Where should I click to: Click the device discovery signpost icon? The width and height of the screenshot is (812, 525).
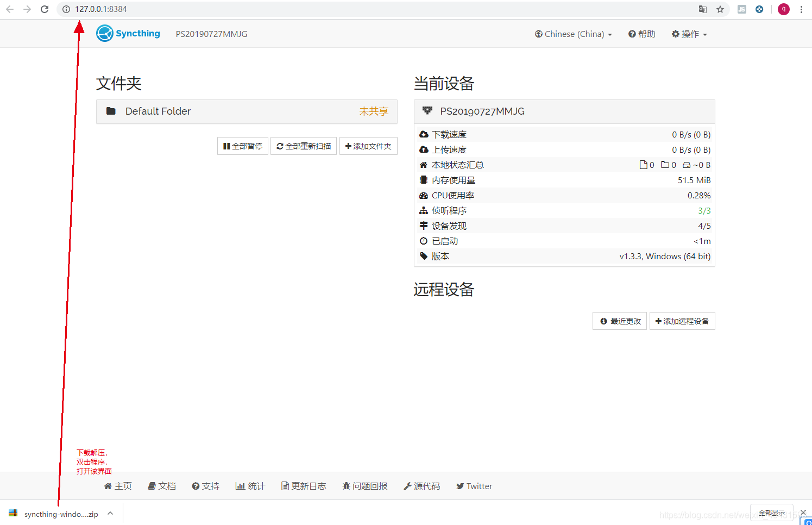click(424, 226)
